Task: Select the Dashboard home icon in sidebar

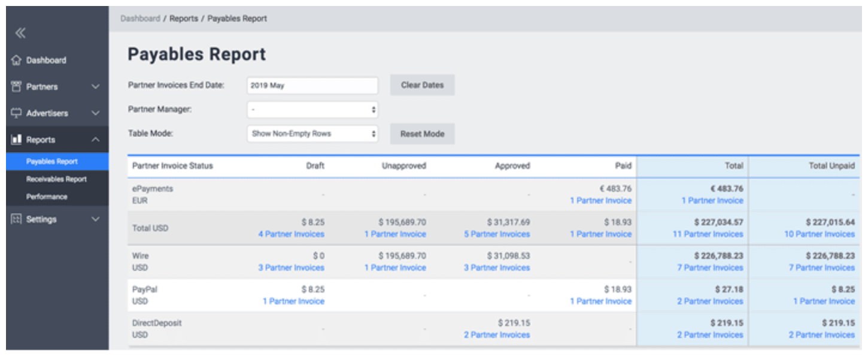Action: [x=17, y=59]
